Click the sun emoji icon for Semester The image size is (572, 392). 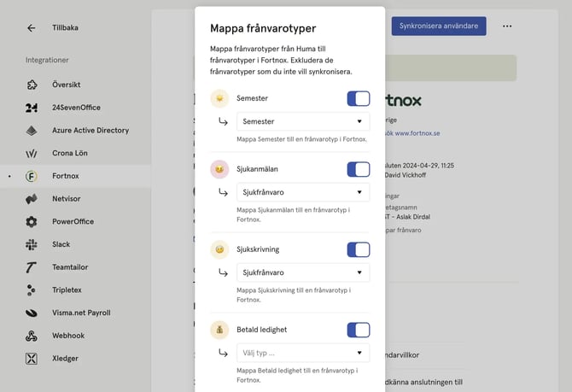point(219,98)
